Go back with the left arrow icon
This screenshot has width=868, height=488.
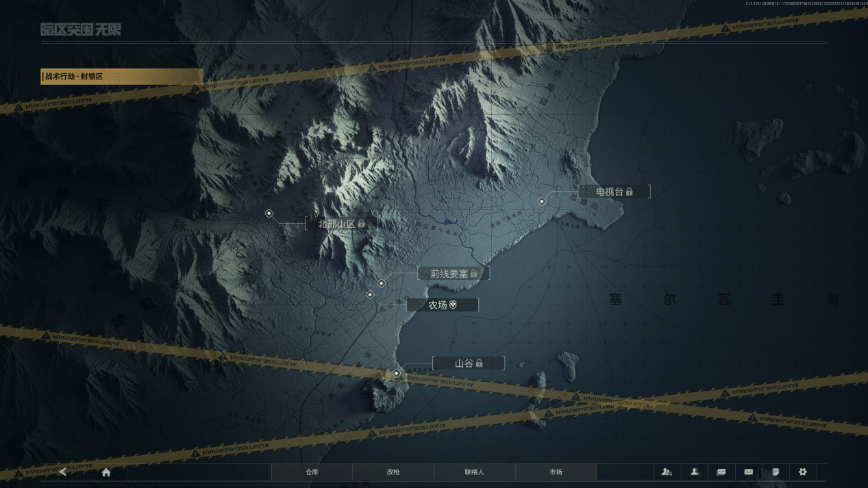63,472
